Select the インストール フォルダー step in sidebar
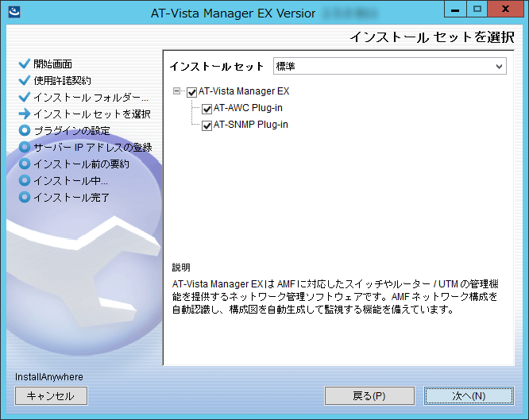 pos(91,97)
